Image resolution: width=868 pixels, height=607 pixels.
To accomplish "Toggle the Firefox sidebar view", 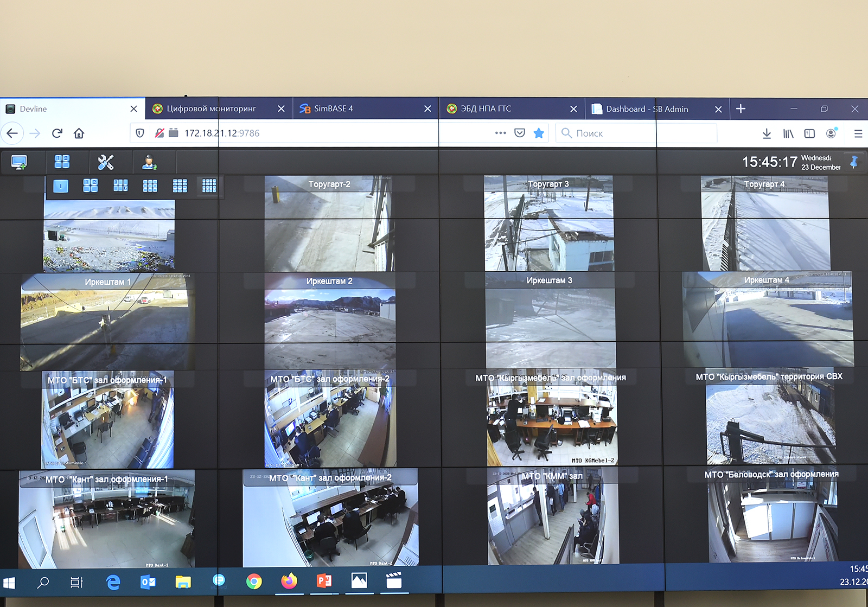I will coord(809,133).
